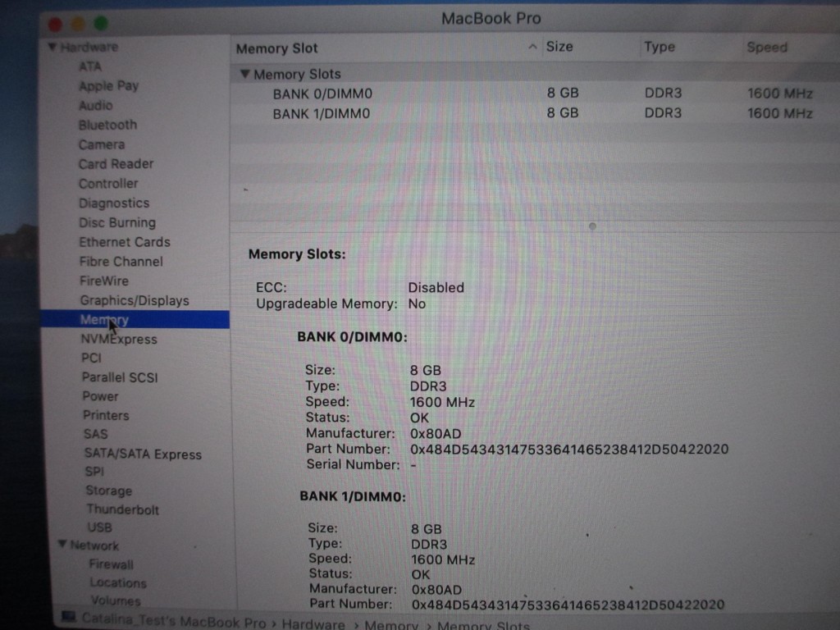Show Parallel SCSI details

tap(120, 377)
